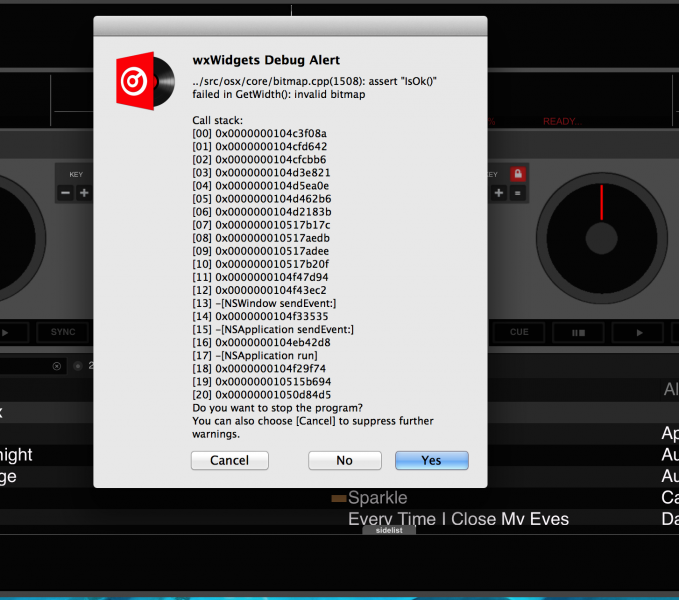The width and height of the screenshot is (679, 600).
Task: Start playback with right deck play button
Action: [x=641, y=332]
